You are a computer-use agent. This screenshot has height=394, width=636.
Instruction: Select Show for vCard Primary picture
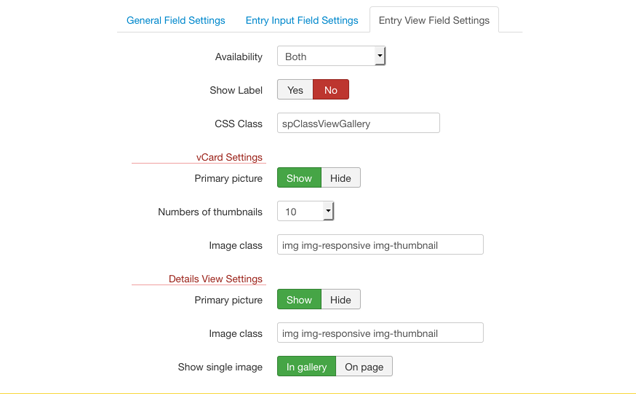[x=299, y=178]
